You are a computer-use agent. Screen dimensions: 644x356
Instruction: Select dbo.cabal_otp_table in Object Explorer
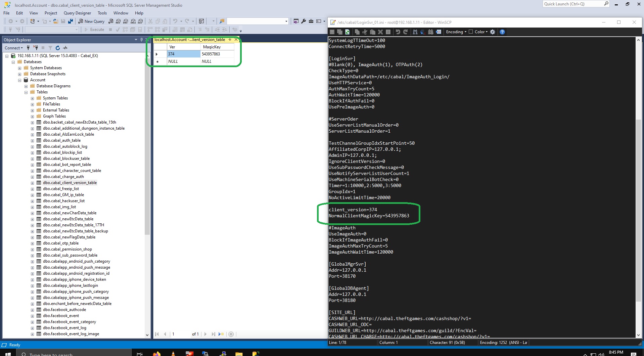point(61,243)
